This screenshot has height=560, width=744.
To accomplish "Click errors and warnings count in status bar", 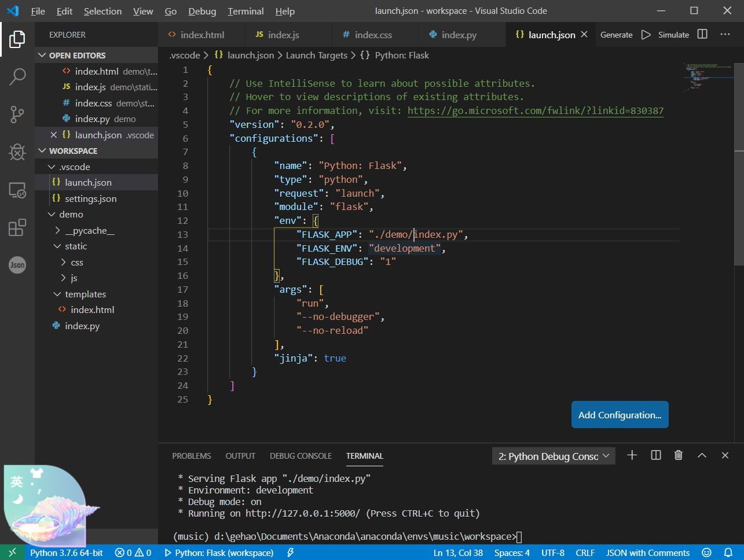I will point(133,552).
